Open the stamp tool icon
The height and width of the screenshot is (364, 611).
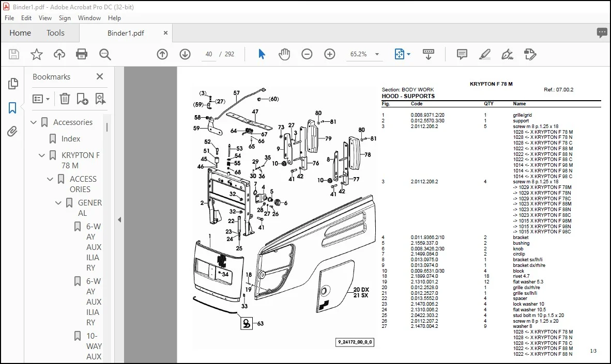coord(530,54)
